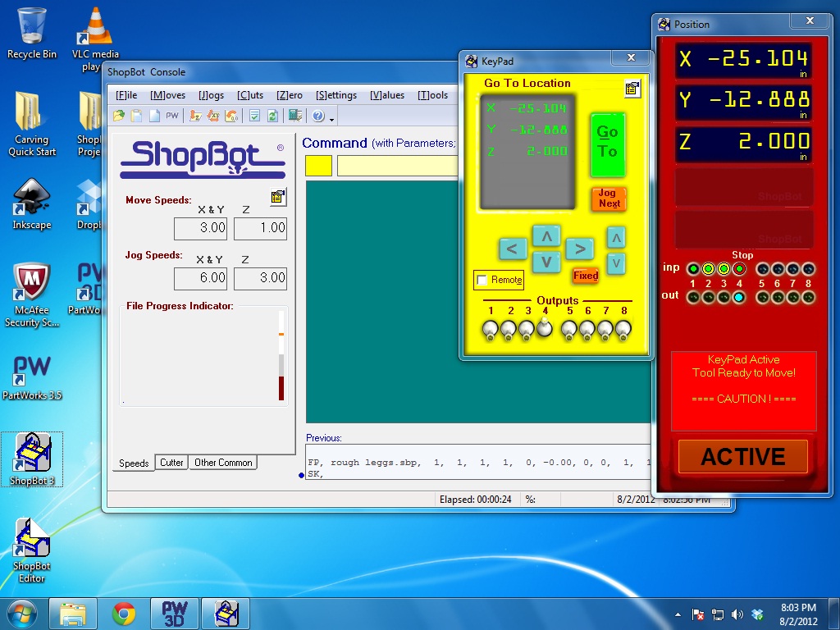
Task: Click the checklist document toolbar icon
Action: tap(255, 116)
